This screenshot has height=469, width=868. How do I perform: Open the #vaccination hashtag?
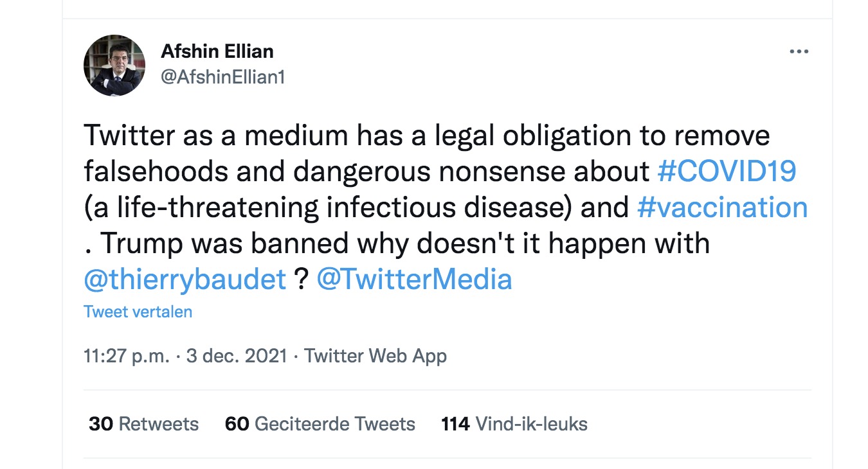click(722, 208)
